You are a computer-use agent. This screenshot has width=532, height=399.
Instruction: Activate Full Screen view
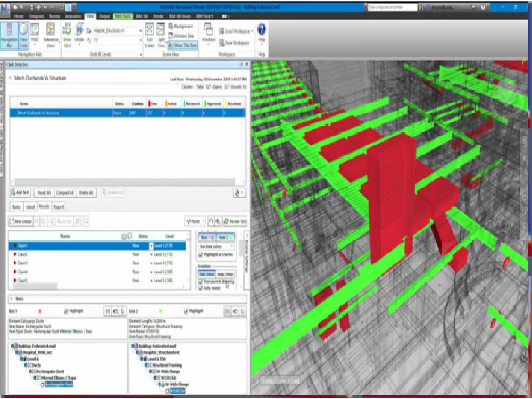149,36
